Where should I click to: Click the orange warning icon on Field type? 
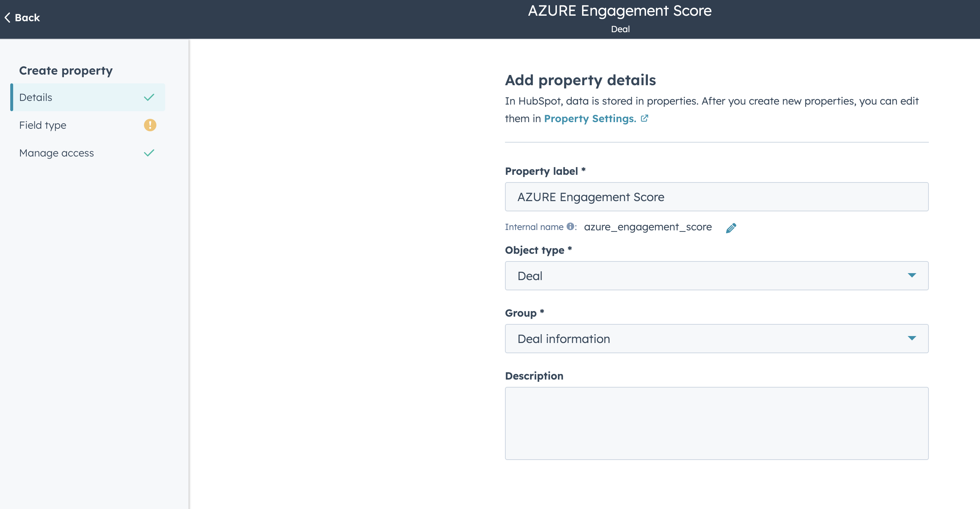coord(150,125)
